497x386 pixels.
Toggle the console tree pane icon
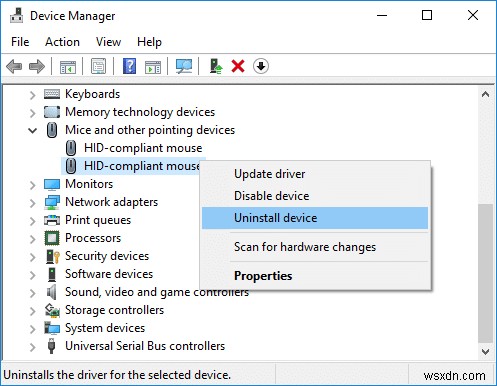click(x=68, y=66)
